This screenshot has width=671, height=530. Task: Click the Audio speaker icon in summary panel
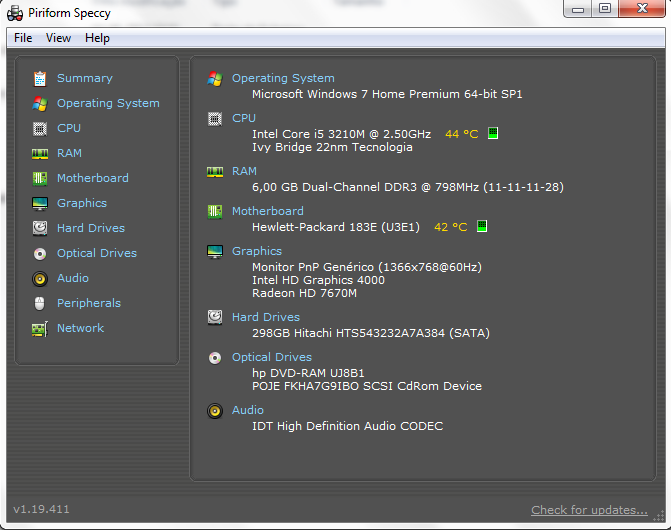tap(215, 411)
